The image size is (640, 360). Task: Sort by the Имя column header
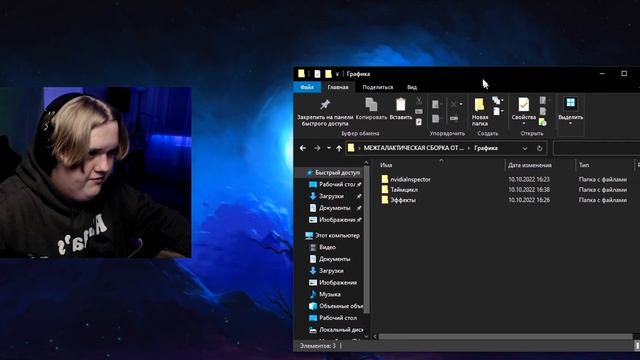(386, 165)
